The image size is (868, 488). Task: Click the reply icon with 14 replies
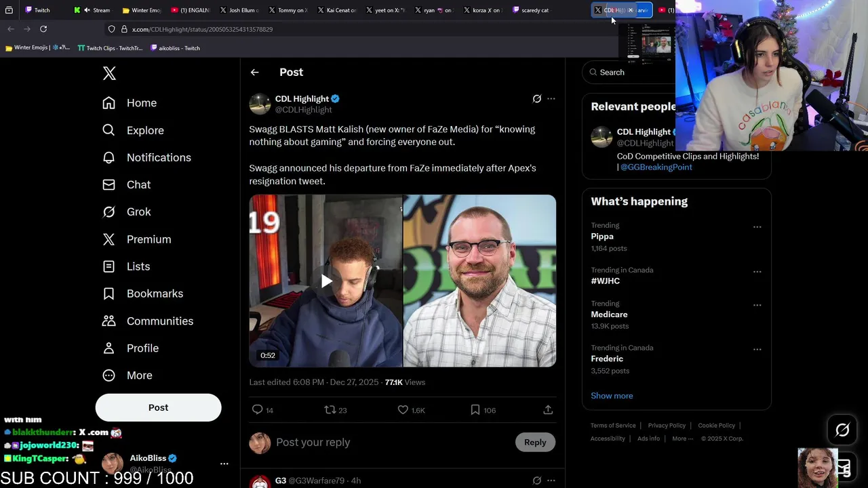point(262,410)
